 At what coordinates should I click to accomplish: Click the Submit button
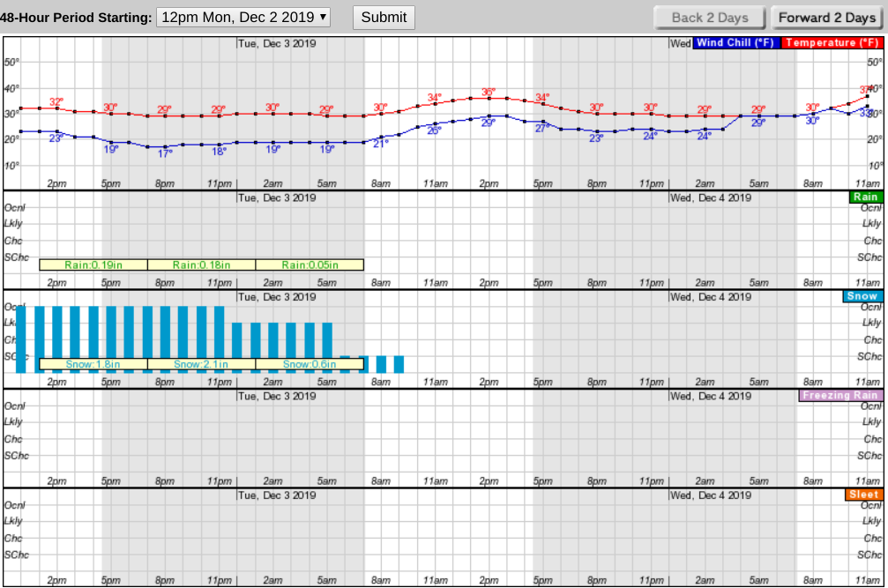point(384,17)
